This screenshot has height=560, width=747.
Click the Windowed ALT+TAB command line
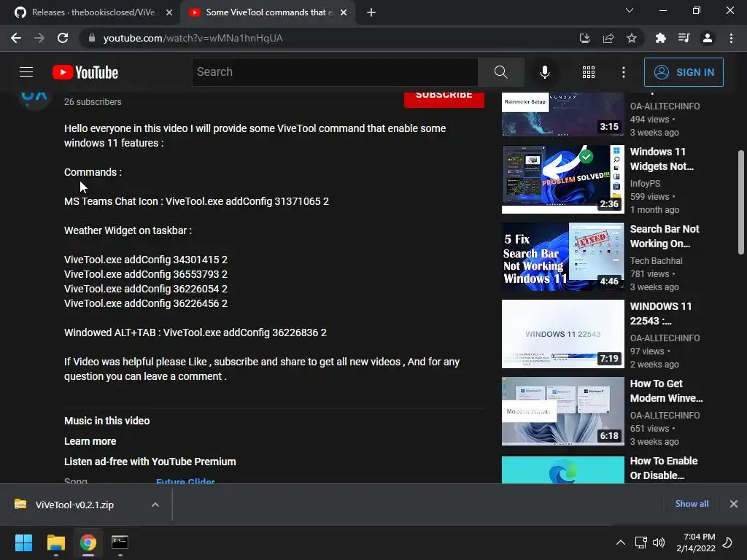coord(196,332)
